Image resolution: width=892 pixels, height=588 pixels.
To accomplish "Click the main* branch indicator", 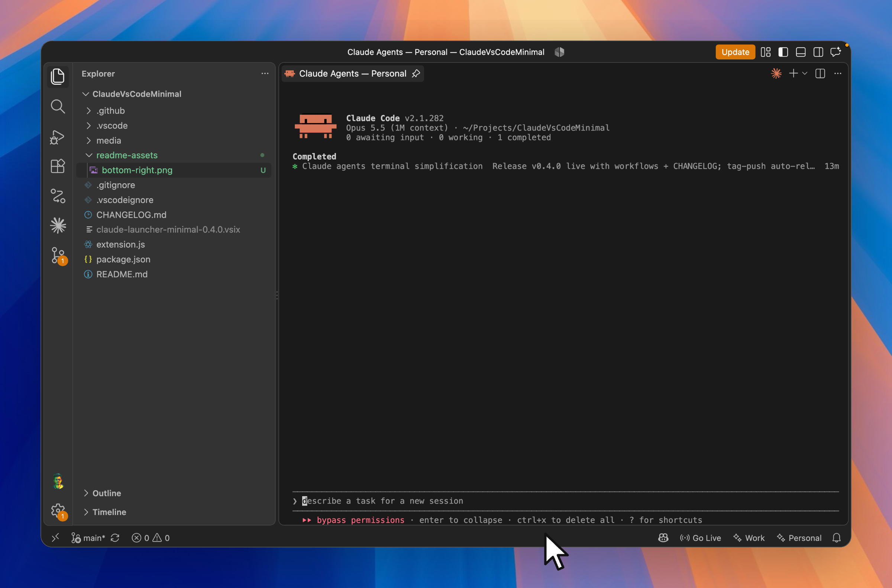I will [x=88, y=538].
